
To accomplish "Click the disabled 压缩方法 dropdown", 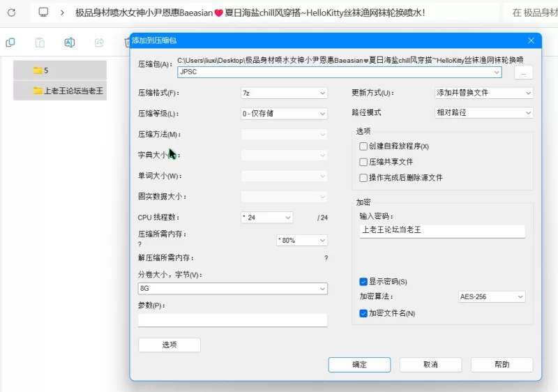I will click(x=284, y=135).
